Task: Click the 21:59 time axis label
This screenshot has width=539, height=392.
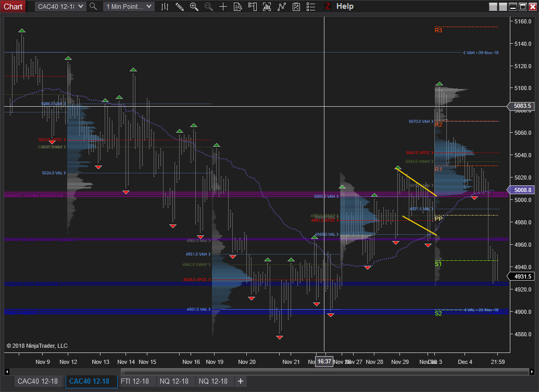Action: coord(498,362)
